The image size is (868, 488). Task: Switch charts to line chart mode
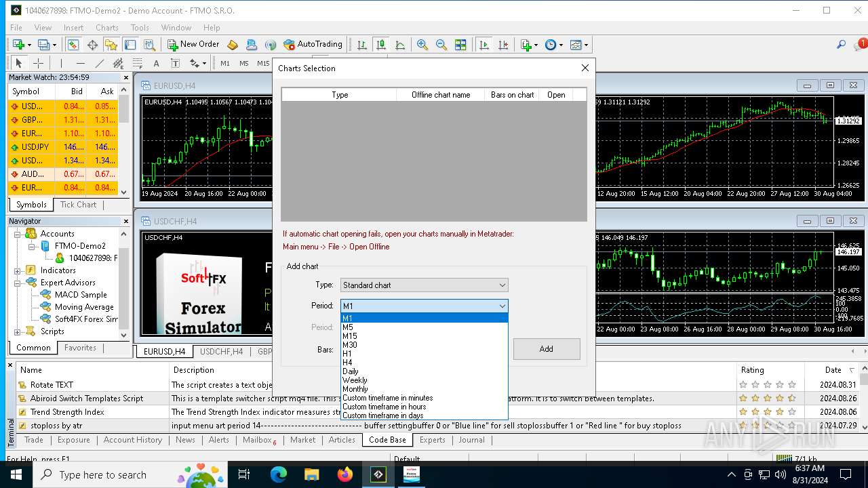(400, 45)
